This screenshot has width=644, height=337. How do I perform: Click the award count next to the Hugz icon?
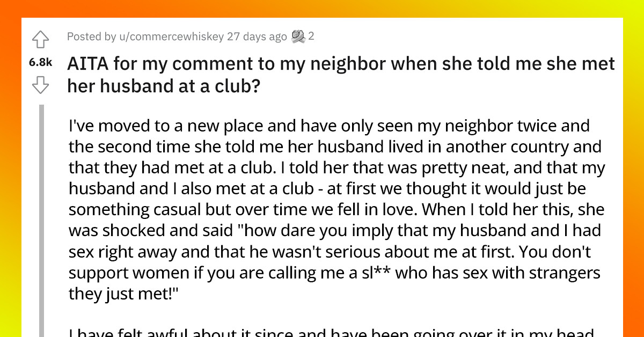(312, 37)
